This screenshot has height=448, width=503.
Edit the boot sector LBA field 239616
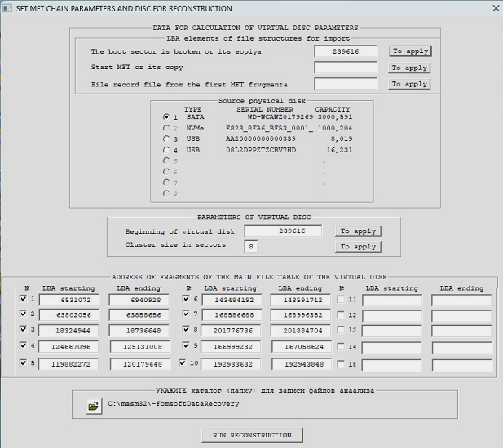(x=346, y=51)
